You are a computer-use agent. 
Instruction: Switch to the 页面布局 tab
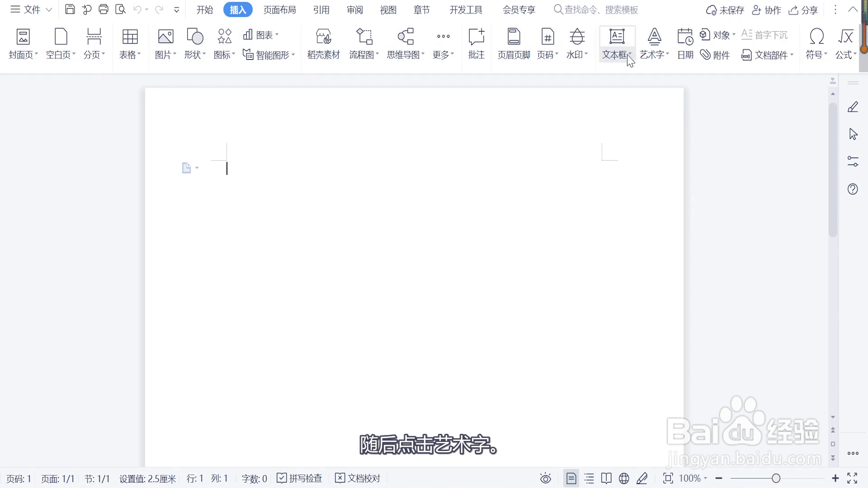(x=280, y=9)
